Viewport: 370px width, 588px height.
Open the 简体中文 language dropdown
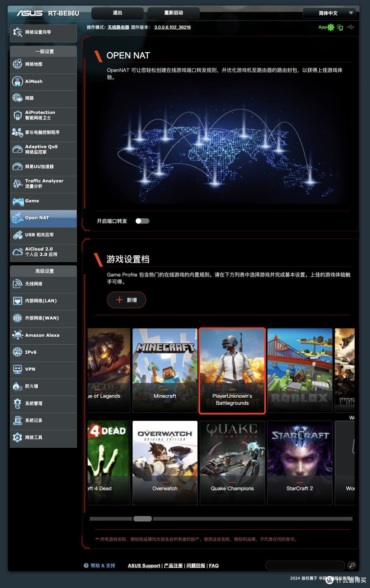tap(329, 13)
